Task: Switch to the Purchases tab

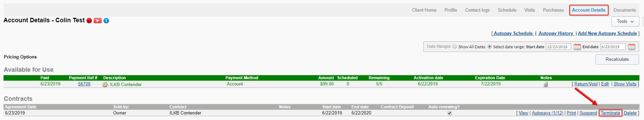Action: 553,10
